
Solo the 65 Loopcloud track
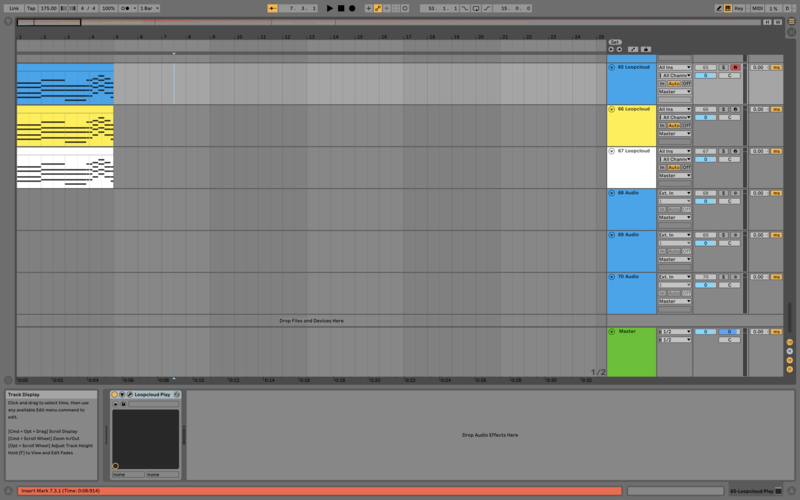tap(724, 67)
